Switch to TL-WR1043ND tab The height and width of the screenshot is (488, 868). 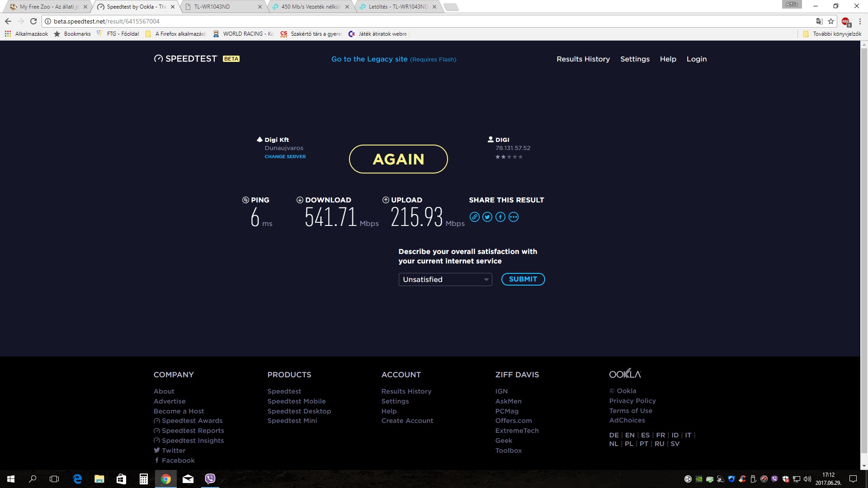click(222, 7)
